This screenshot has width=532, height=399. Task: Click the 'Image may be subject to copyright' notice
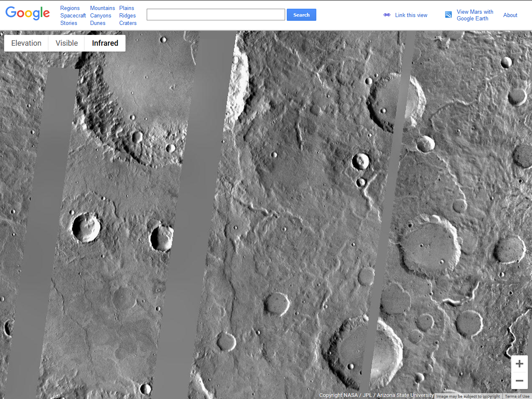(x=468, y=396)
